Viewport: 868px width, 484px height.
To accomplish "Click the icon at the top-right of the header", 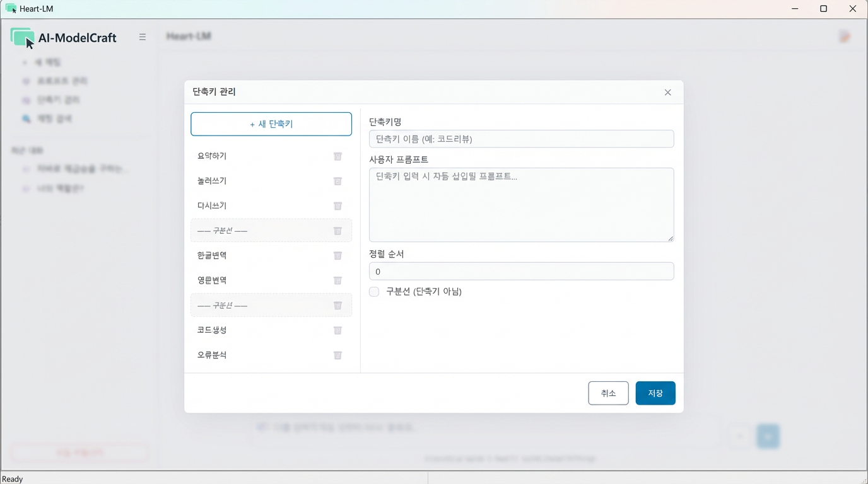I will tap(844, 36).
